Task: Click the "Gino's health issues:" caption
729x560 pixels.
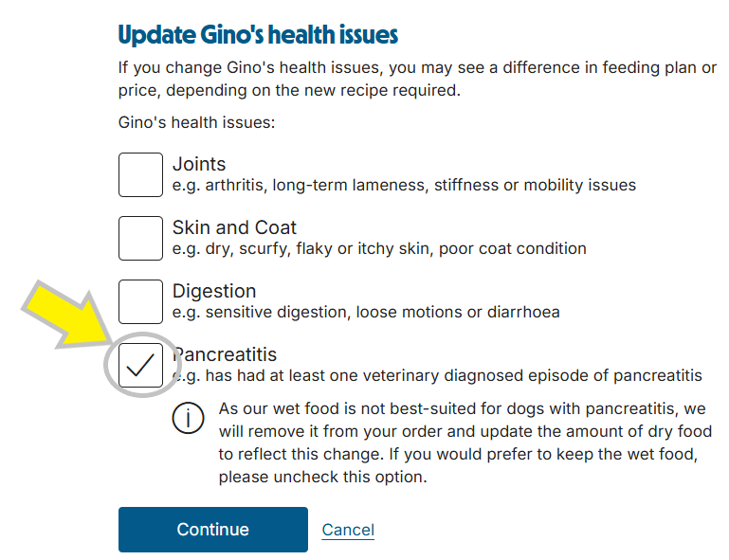Action: click(196, 123)
